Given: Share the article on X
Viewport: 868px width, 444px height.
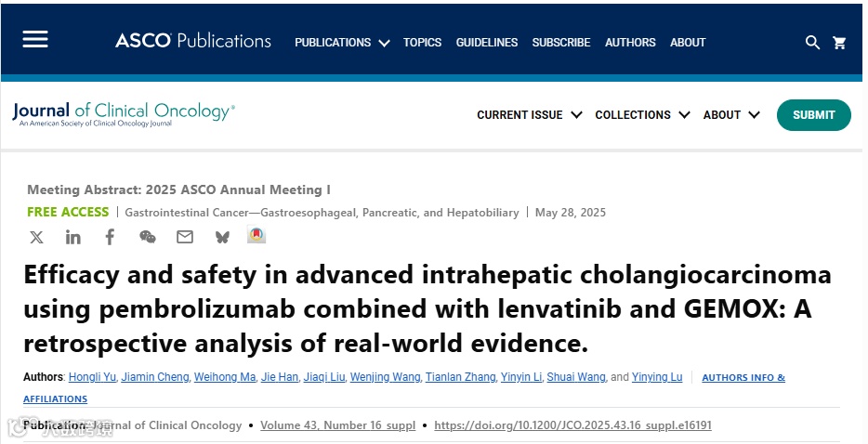Looking at the screenshot, I should [36, 238].
